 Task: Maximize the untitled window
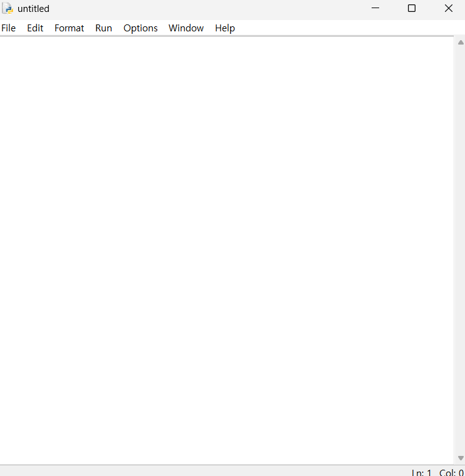[x=412, y=8]
